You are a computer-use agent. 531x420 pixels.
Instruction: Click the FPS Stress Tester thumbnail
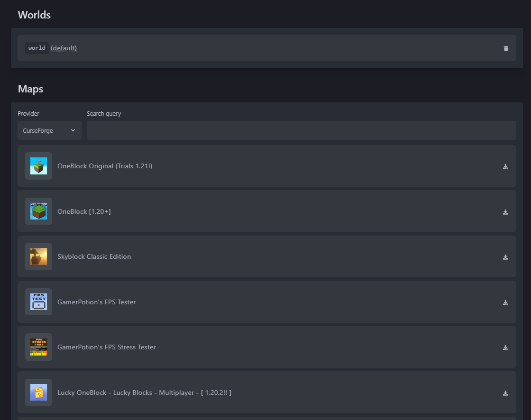38,347
